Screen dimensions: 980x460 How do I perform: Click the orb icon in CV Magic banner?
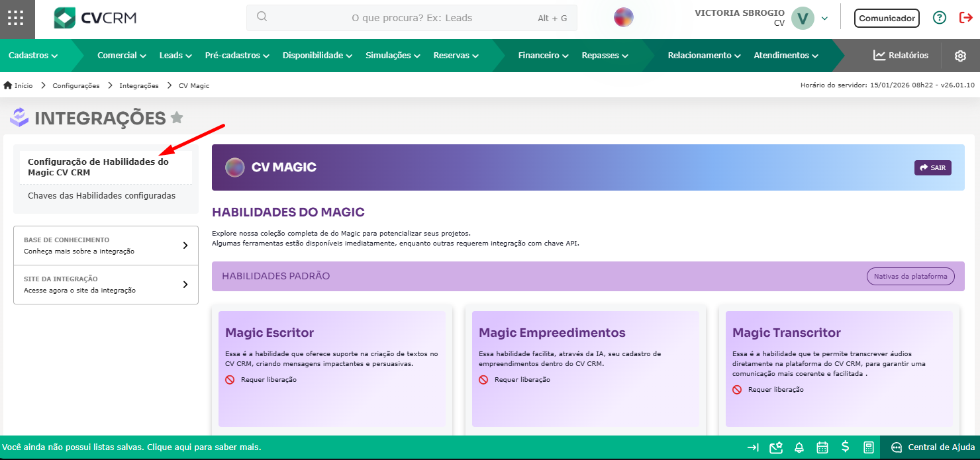point(234,167)
